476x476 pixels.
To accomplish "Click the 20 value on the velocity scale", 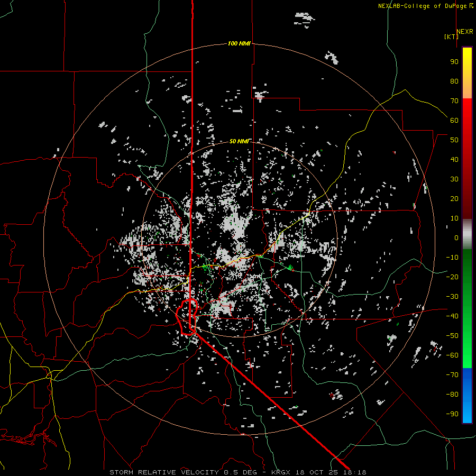I will (454, 198).
